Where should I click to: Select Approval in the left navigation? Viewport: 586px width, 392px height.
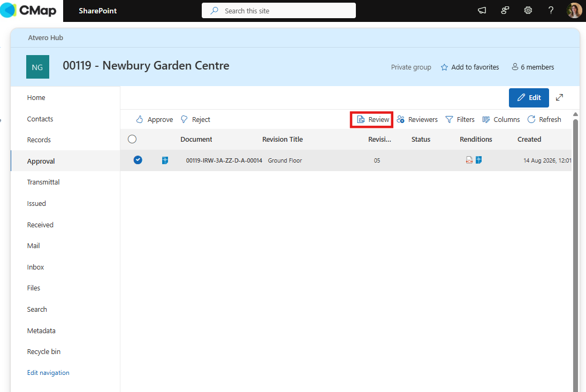click(41, 162)
